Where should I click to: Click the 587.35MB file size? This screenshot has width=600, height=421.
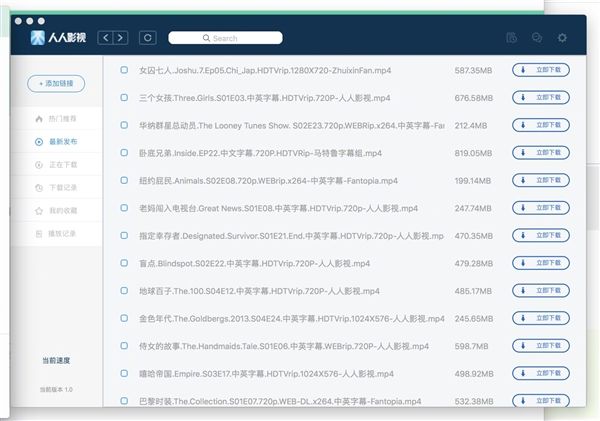473,70
